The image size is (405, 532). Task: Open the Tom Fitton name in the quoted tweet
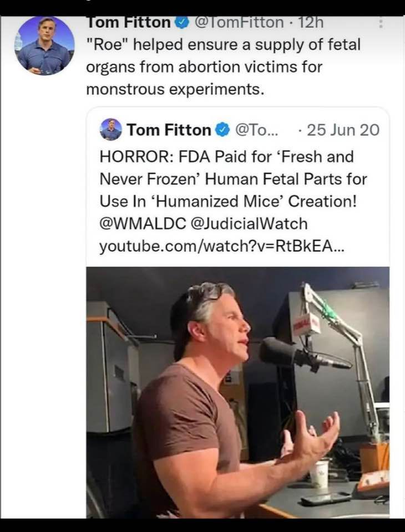pyautogui.click(x=169, y=130)
